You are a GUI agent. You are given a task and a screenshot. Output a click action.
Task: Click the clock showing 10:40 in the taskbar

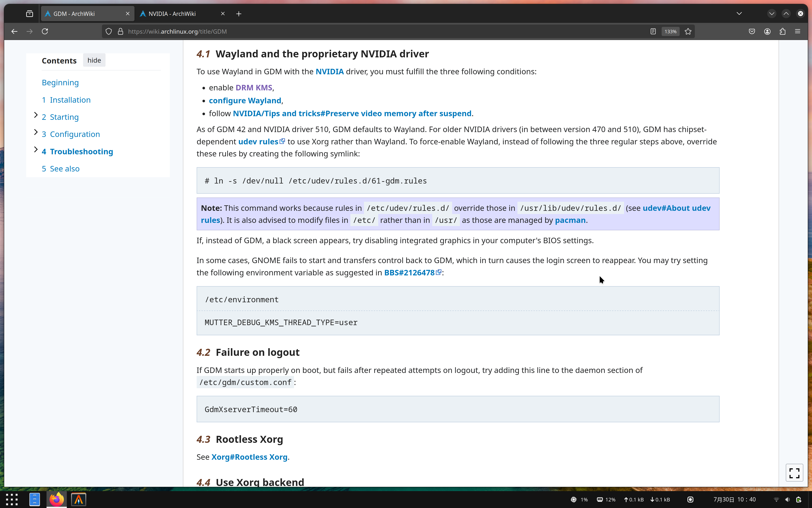(734, 500)
